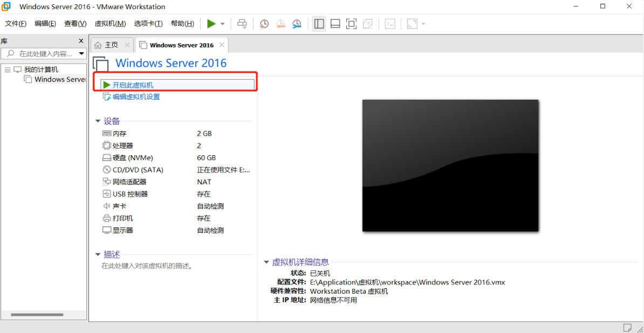This screenshot has height=333, width=644.
Task: Click the 已关机 status text
Action: (x=320, y=273)
